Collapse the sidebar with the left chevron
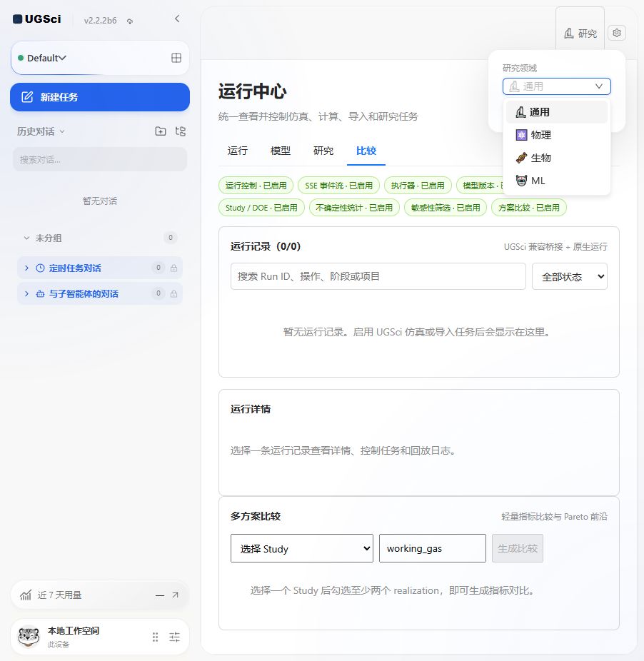 (177, 19)
